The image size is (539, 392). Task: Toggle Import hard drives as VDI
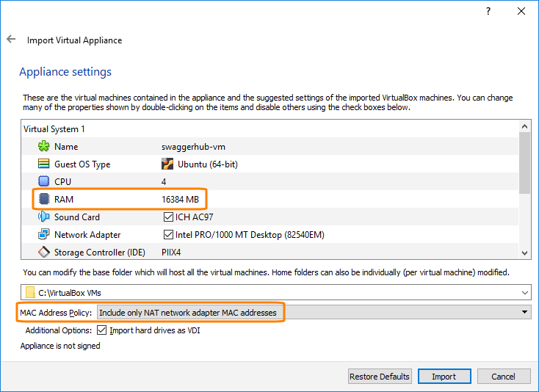(x=102, y=330)
